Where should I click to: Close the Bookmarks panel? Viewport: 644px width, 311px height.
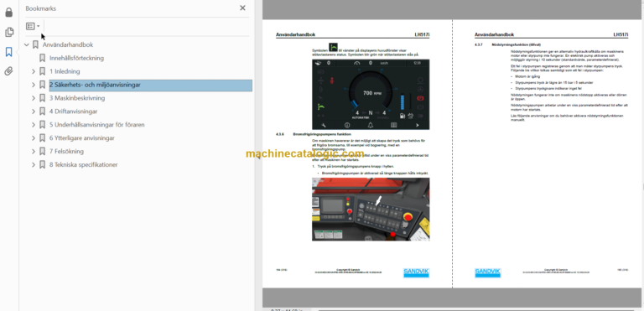click(x=242, y=8)
